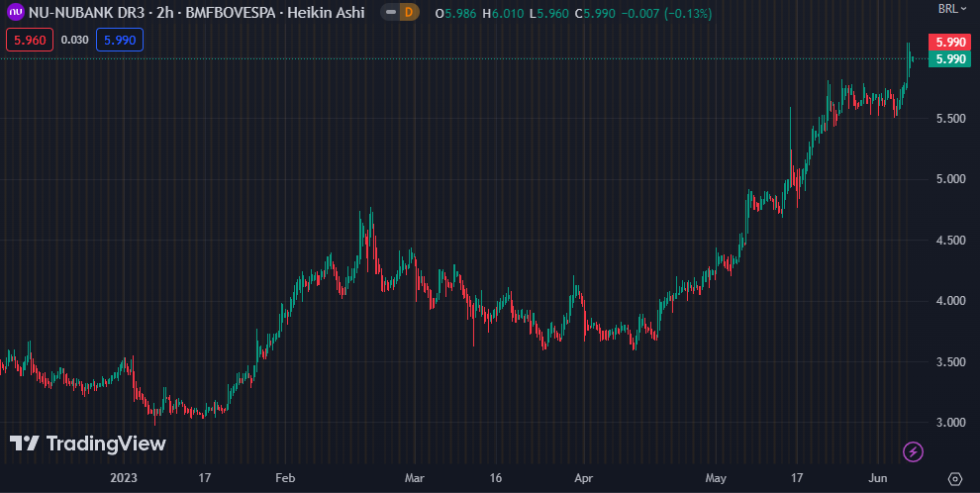This screenshot has width=980, height=493.
Task: Click the Jun label on time axis
Action: coord(878,478)
